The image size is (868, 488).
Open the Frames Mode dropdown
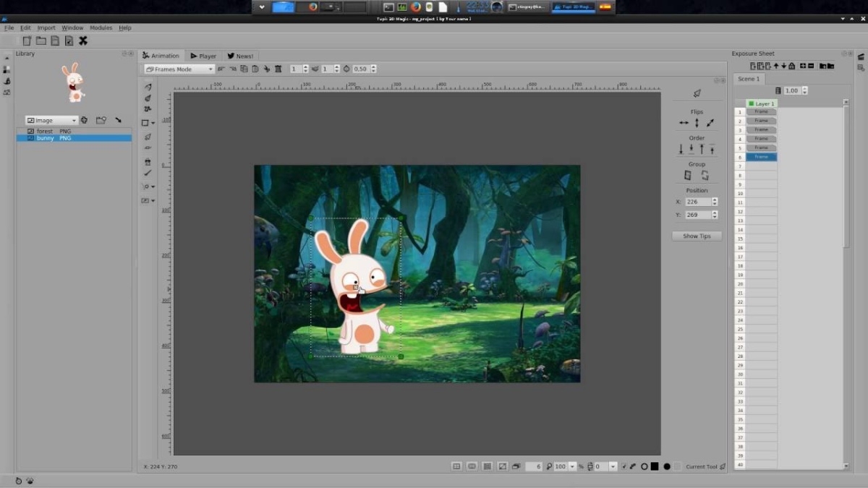pos(179,69)
